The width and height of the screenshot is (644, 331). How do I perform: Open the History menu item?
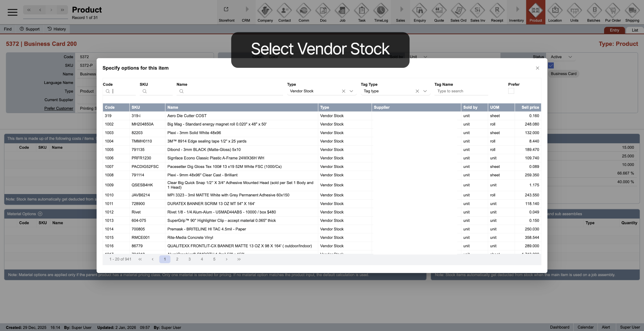[57, 29]
